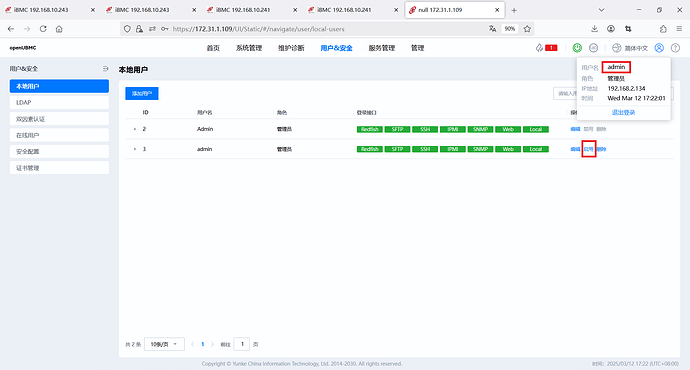The width and height of the screenshot is (690, 370).
Task: Click 编辑 for the Admin row ID 2
Action: click(575, 129)
